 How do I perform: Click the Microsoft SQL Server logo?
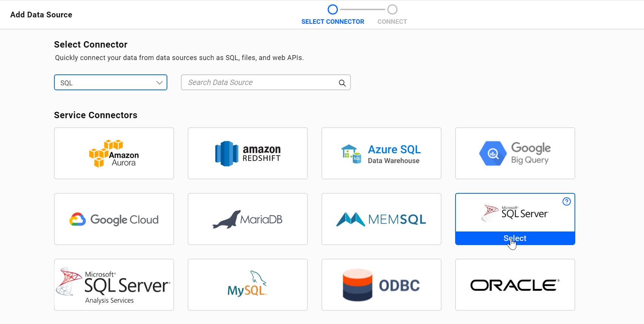(x=515, y=213)
